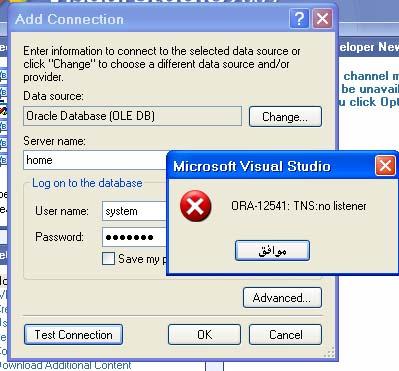Viewport: 399px width, 371px height.
Task: Click the resize grip of Add Connection dialog
Action: click(x=329, y=352)
